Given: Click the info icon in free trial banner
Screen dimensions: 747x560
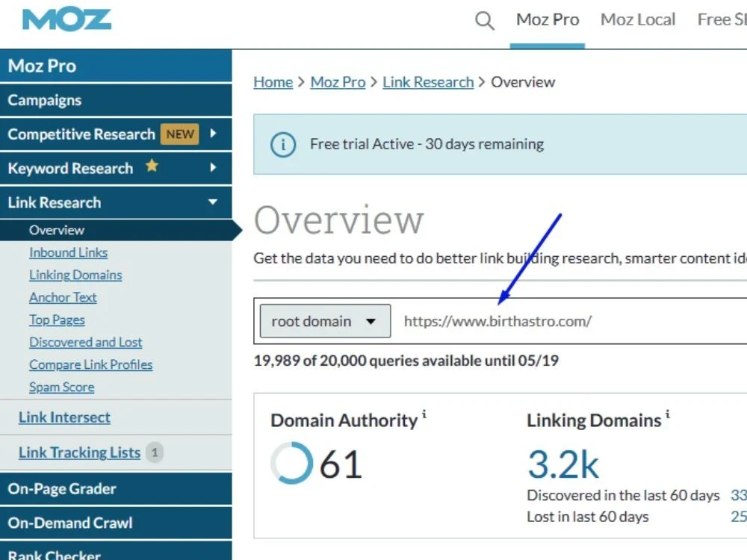Looking at the screenshot, I should tap(283, 144).
